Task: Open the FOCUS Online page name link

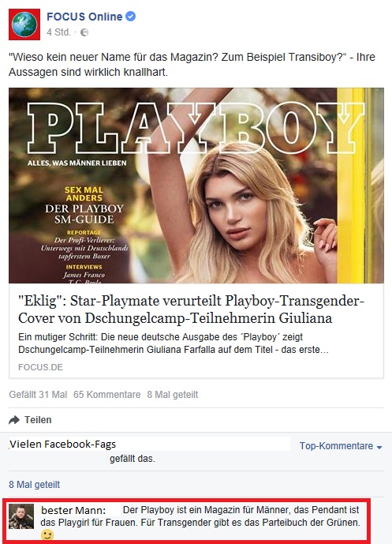Action: pyautogui.click(x=84, y=17)
